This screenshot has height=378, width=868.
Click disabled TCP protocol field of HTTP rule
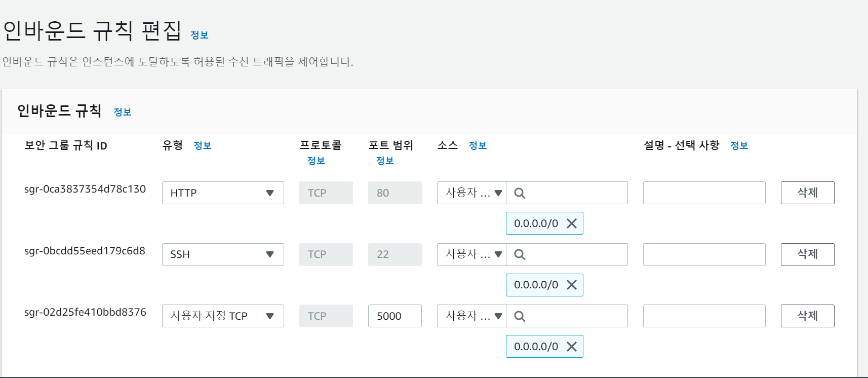pos(326,193)
